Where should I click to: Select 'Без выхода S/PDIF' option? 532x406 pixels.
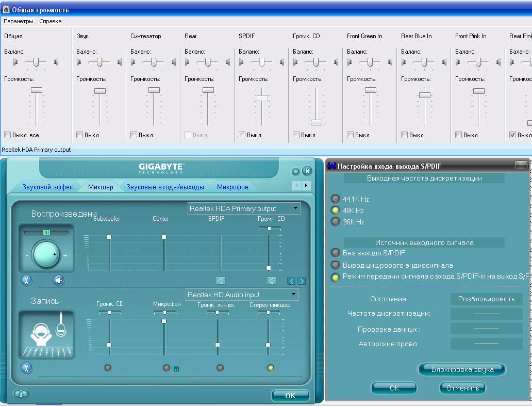click(x=336, y=253)
